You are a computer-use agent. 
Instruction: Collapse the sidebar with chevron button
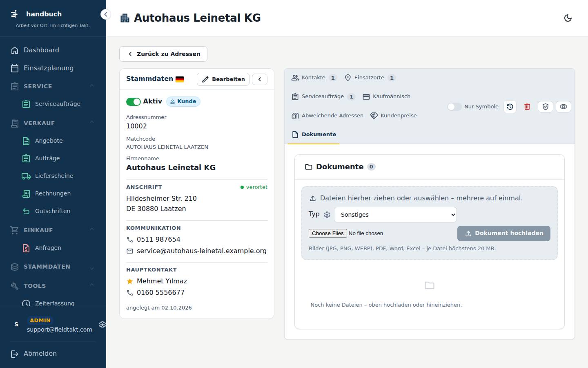105,14
